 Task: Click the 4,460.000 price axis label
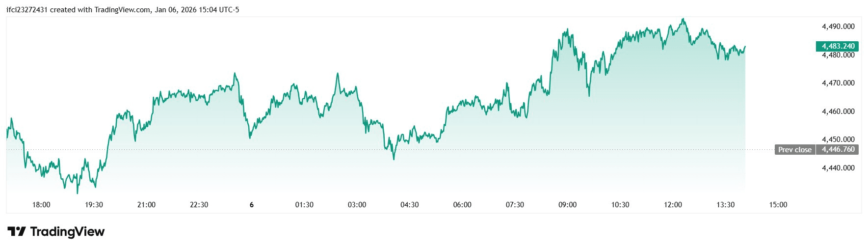(838, 111)
